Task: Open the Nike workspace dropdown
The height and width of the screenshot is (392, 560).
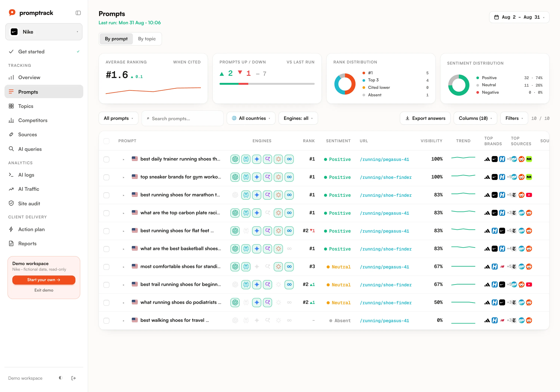Action: click(44, 32)
